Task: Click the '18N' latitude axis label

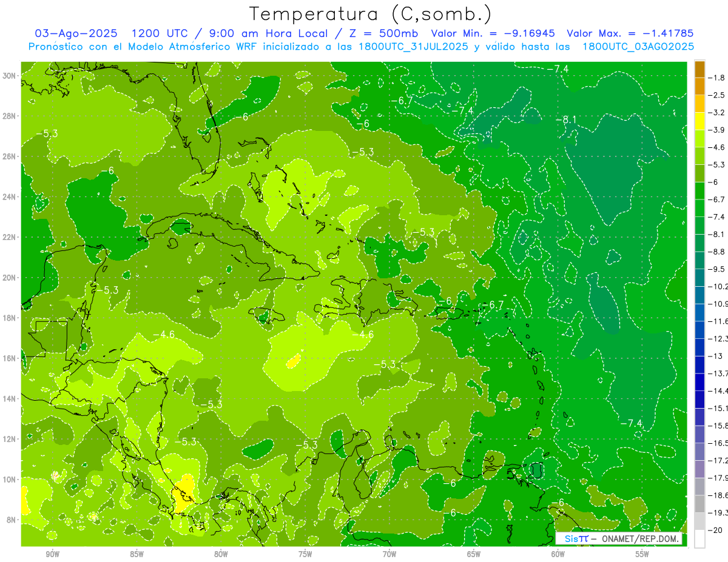Action: click(x=10, y=318)
